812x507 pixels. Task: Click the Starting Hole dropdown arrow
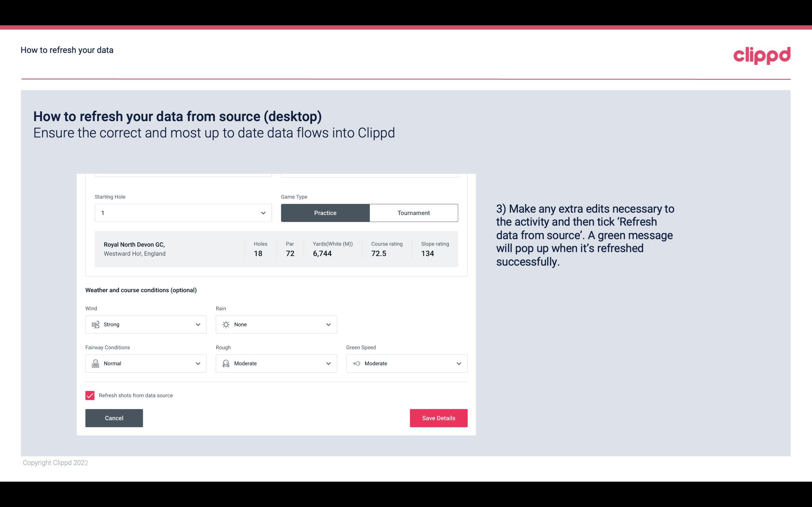[x=262, y=213]
